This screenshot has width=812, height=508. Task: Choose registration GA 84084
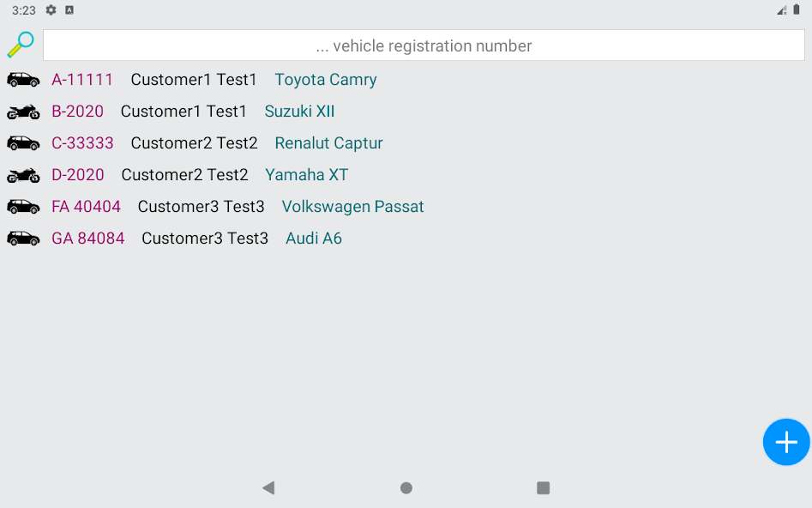88,239
